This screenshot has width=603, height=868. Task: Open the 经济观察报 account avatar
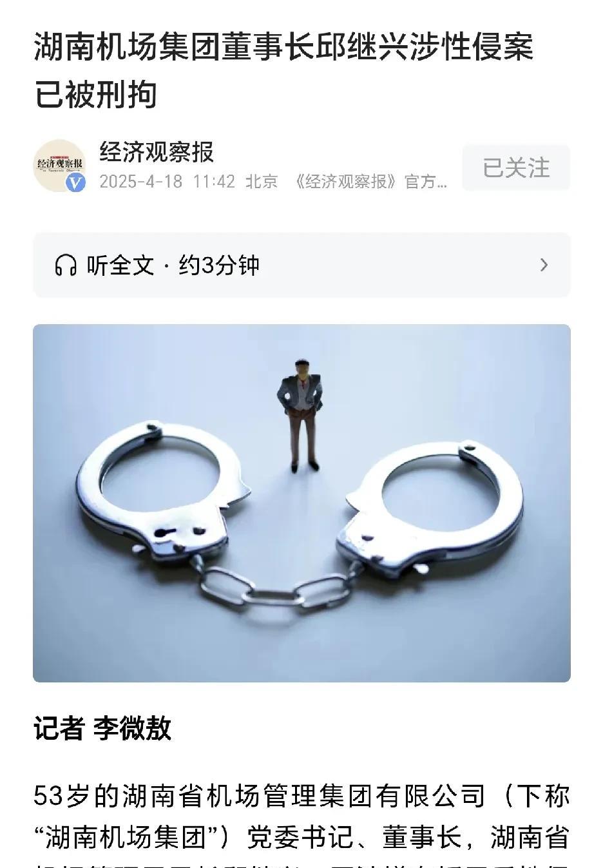tap(59, 166)
